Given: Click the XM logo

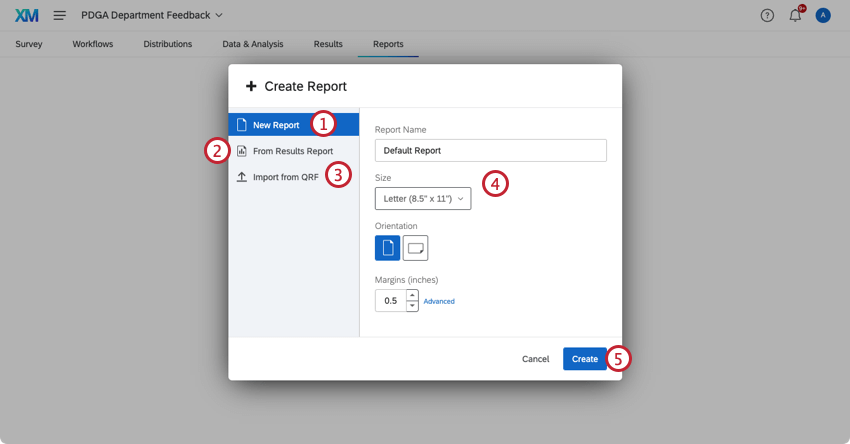Looking at the screenshot, I should tap(27, 15).
